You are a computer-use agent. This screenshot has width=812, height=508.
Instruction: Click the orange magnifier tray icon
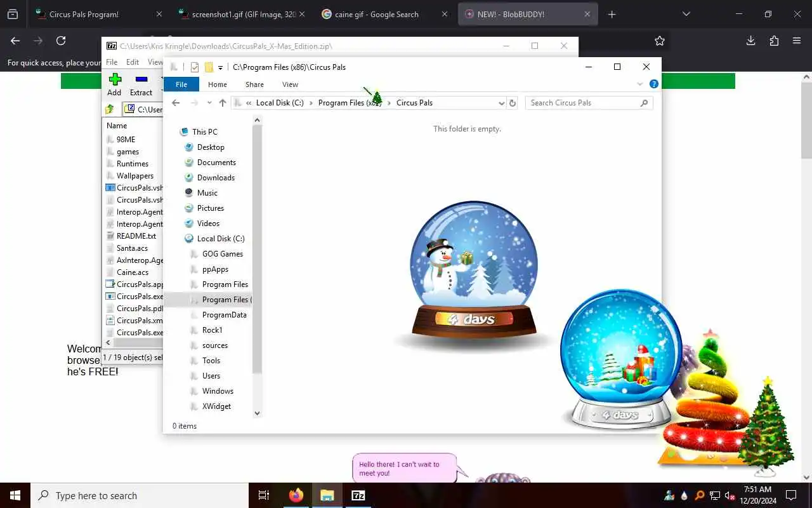pyautogui.click(x=700, y=495)
